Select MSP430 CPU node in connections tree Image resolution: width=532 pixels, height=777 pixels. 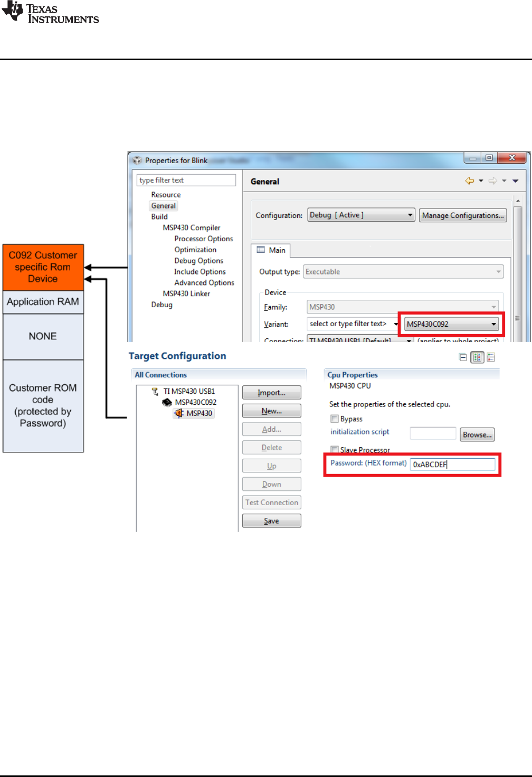[x=199, y=413]
